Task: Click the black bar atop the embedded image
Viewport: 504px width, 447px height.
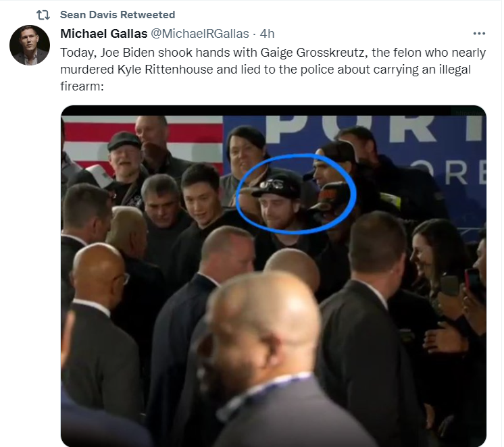Action: point(274,111)
